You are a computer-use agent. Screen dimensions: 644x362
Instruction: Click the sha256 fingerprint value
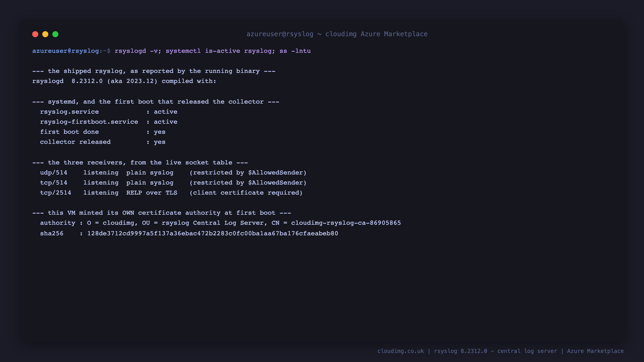tap(213, 234)
